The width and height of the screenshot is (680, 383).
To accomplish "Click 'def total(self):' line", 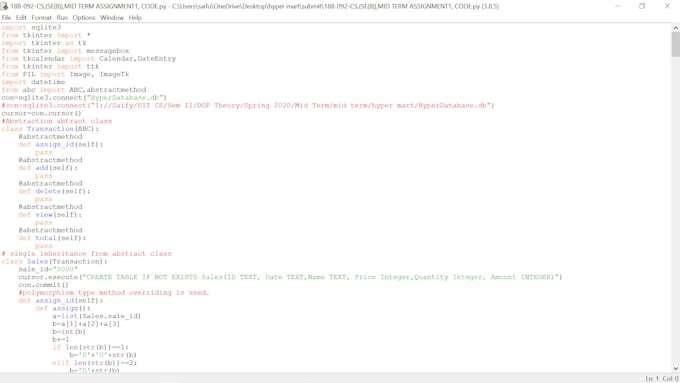I will point(52,238).
